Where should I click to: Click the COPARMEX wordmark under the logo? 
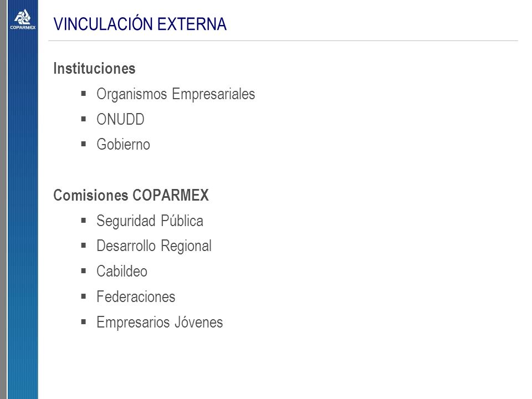(x=23, y=28)
